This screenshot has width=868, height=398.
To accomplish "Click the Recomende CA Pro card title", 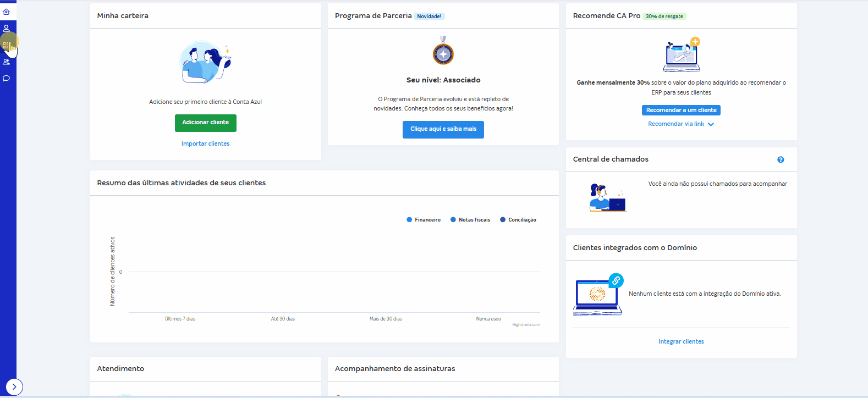I will click(607, 16).
